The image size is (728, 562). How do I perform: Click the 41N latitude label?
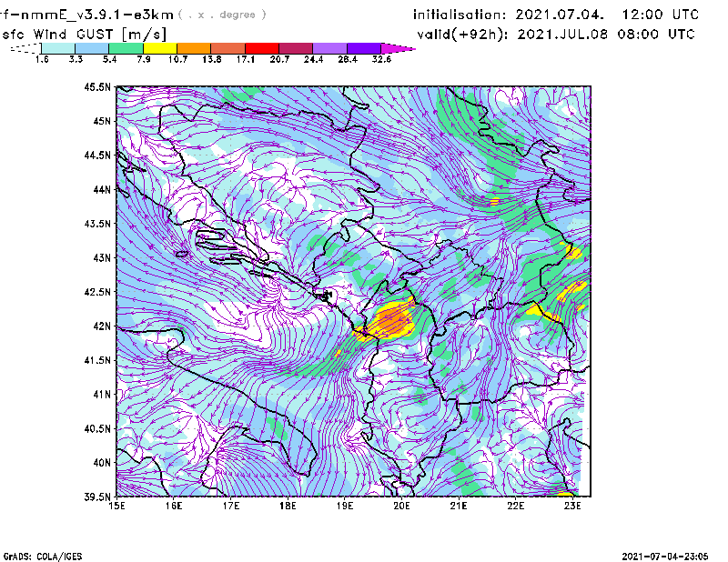[x=102, y=395]
